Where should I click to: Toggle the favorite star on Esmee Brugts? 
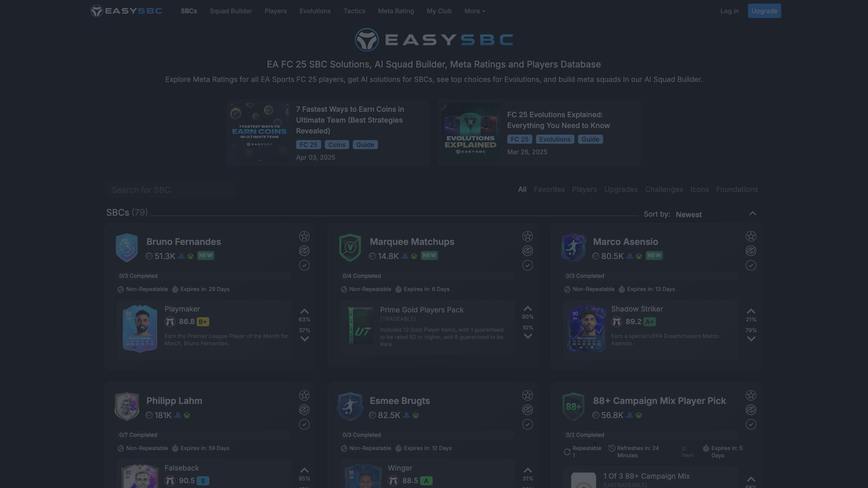pyautogui.click(x=528, y=396)
